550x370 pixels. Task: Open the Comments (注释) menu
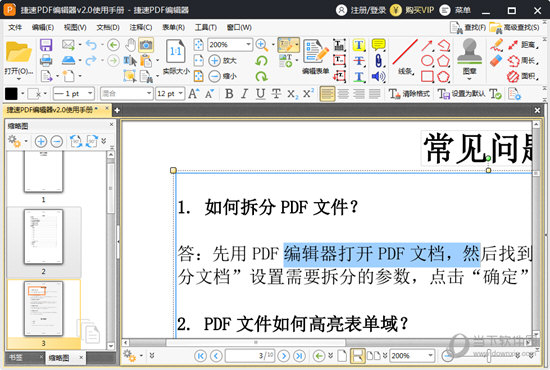point(141,27)
